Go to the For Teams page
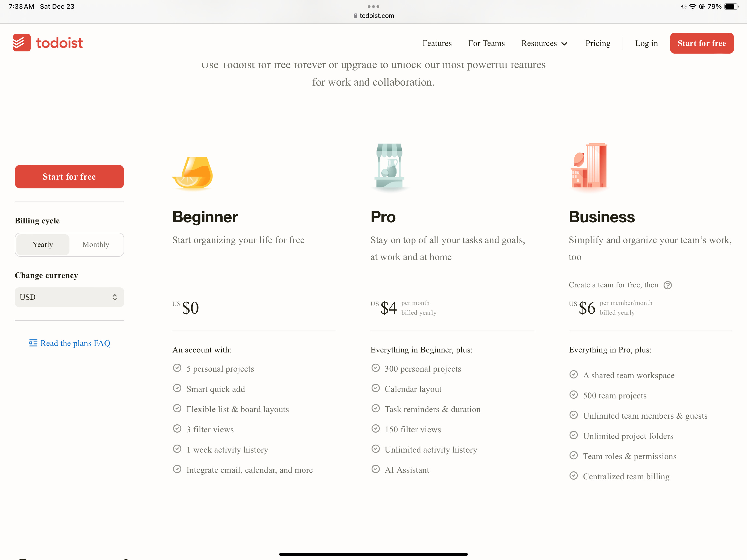 pyautogui.click(x=486, y=43)
